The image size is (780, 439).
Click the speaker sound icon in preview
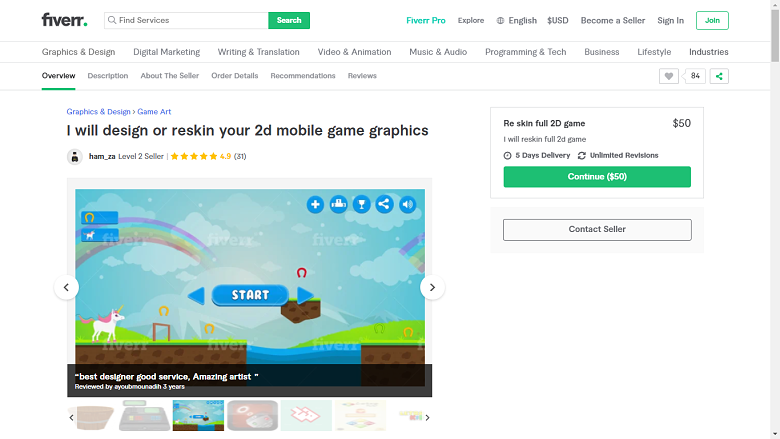click(407, 204)
